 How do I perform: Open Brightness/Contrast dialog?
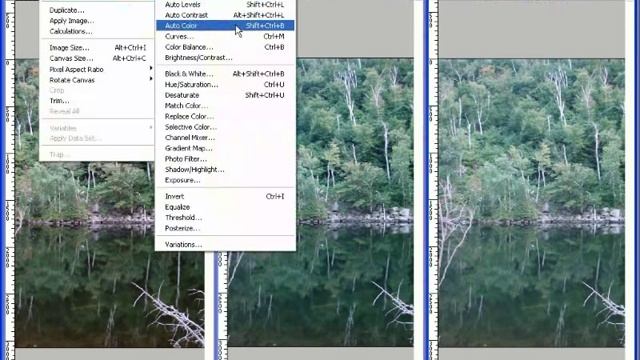pos(225,58)
